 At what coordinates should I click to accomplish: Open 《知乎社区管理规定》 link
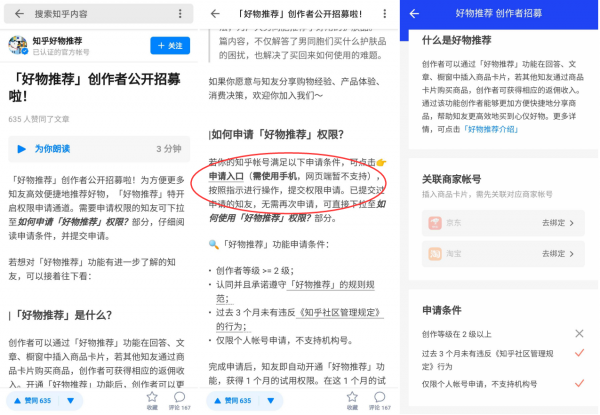click(x=339, y=312)
